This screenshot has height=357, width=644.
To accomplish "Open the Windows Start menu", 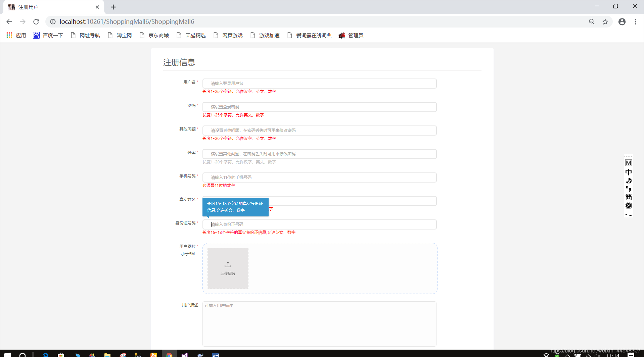I will click(x=7, y=355).
